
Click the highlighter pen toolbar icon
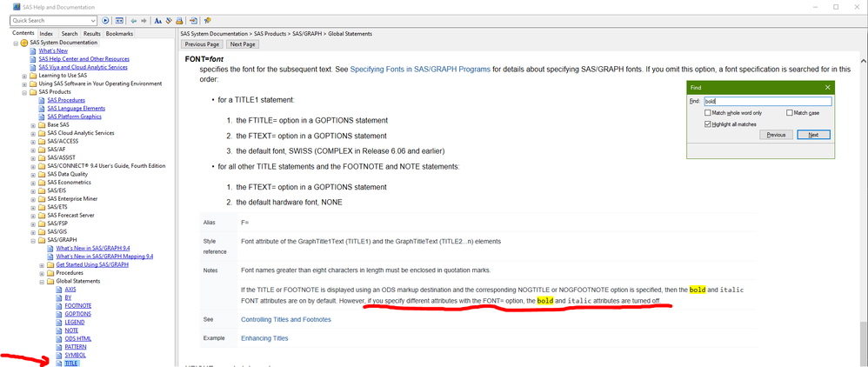[169, 21]
